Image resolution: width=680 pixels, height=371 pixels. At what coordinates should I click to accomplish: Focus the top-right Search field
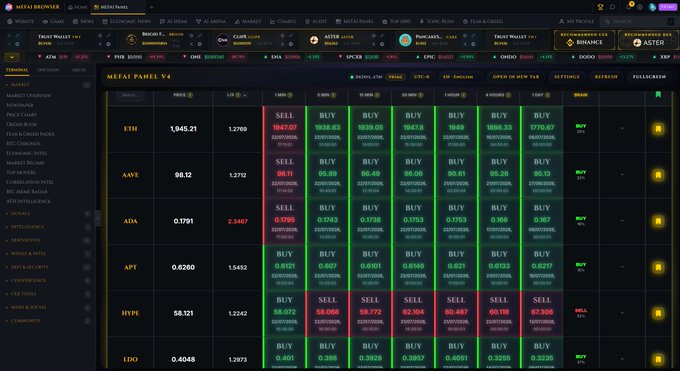638,21
